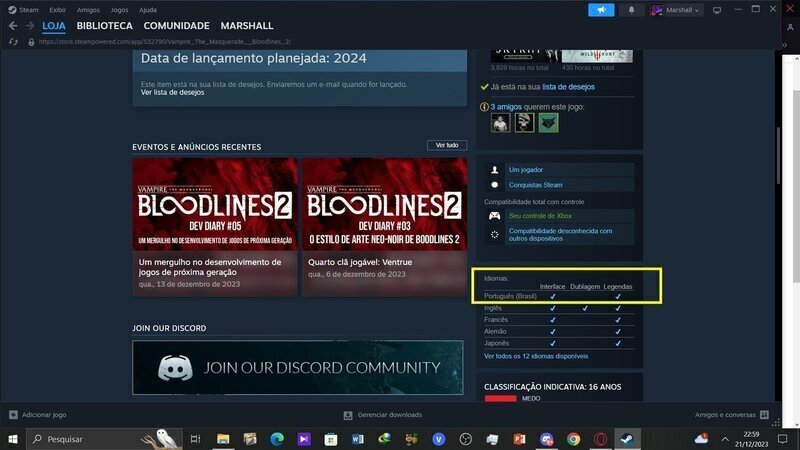The image size is (800, 450).
Task: Click the Big Picture mode monitor icon
Action: coord(717,9)
